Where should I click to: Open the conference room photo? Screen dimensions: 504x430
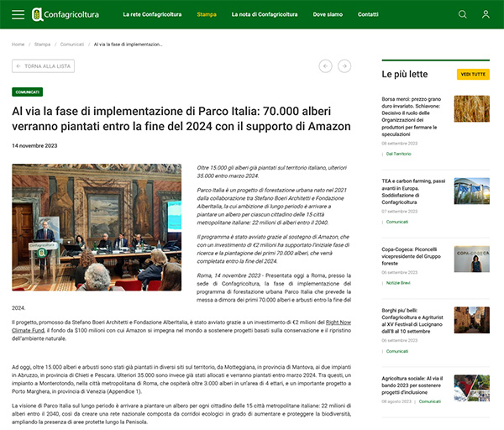click(x=97, y=228)
